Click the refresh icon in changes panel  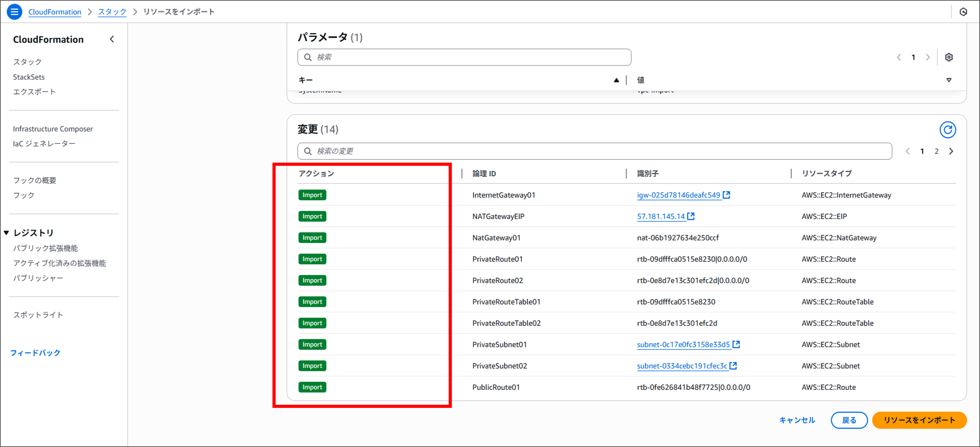tap(948, 130)
